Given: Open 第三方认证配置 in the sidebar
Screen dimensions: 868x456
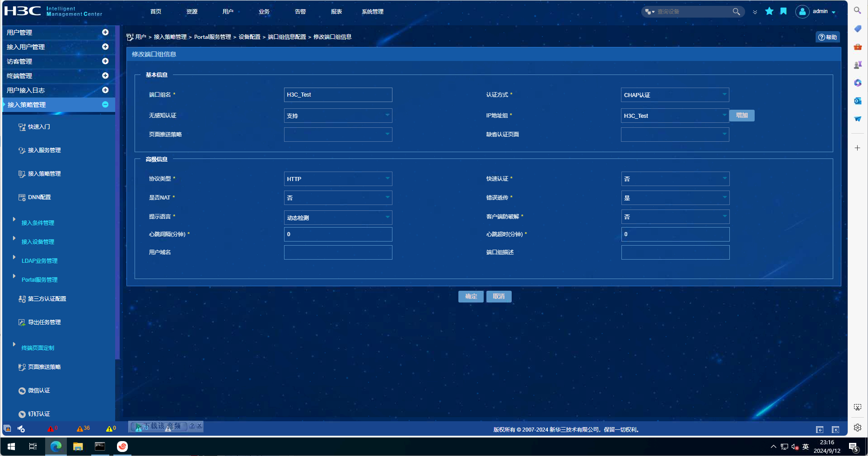Looking at the screenshot, I should [47, 299].
